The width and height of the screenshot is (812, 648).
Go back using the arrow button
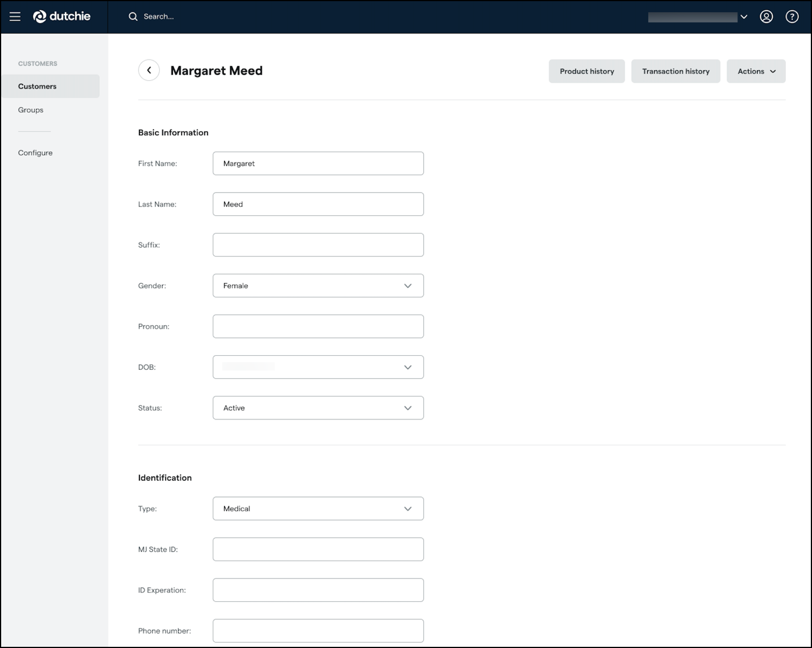[x=149, y=71]
